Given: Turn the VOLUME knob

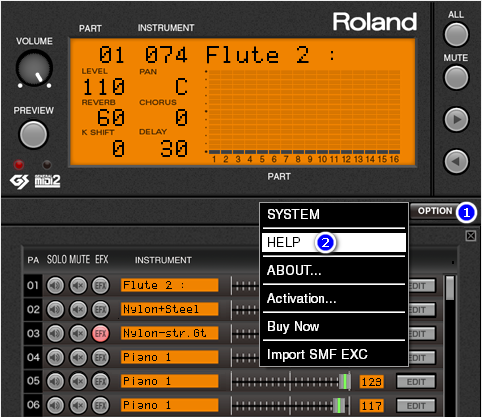Looking at the screenshot, I should coord(34,68).
